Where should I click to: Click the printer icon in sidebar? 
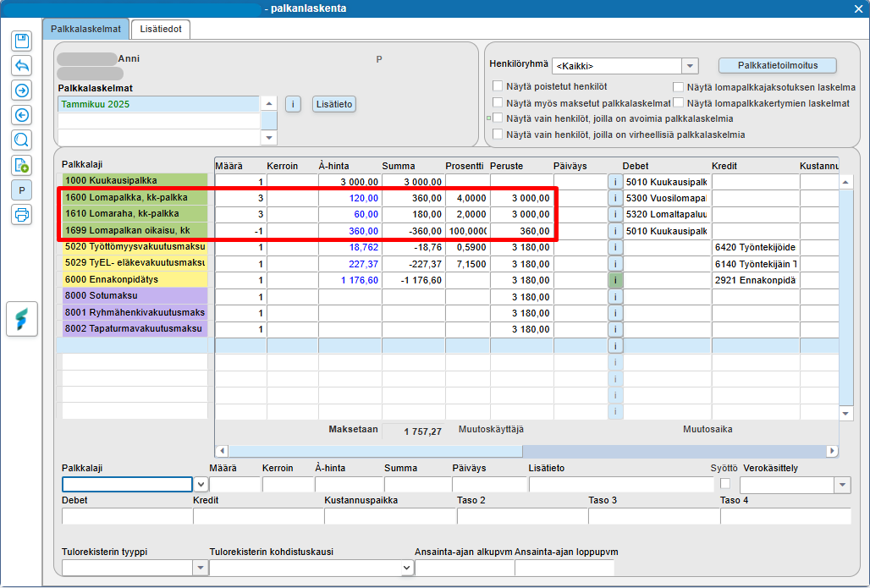click(x=22, y=215)
